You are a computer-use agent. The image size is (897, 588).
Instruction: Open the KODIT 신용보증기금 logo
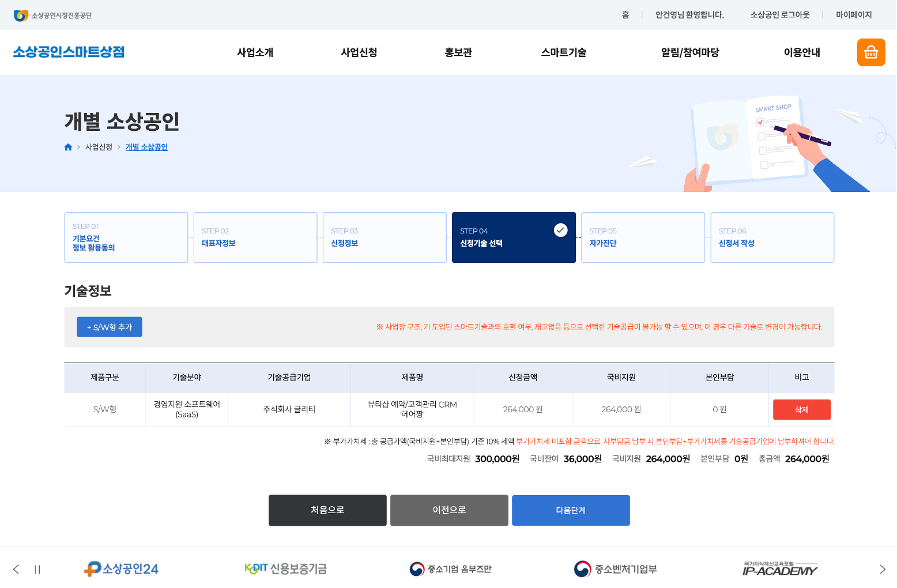coord(285,569)
